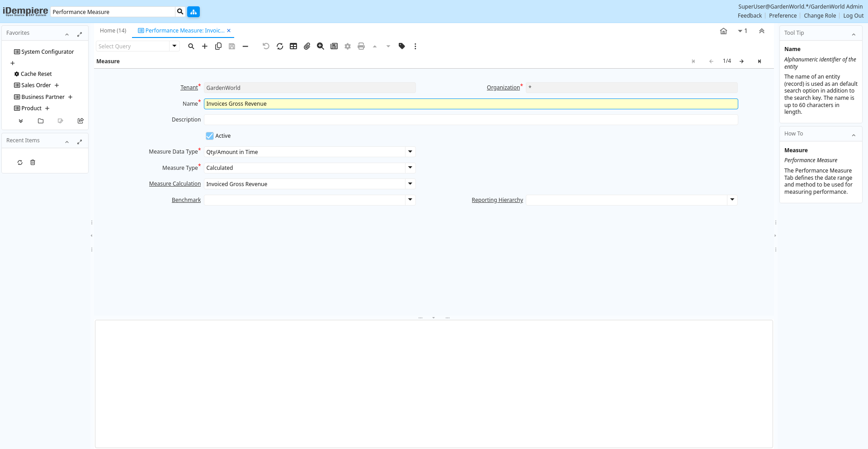Click the Refresh icon in the toolbar
This screenshot has height=449, width=868.
click(x=280, y=46)
